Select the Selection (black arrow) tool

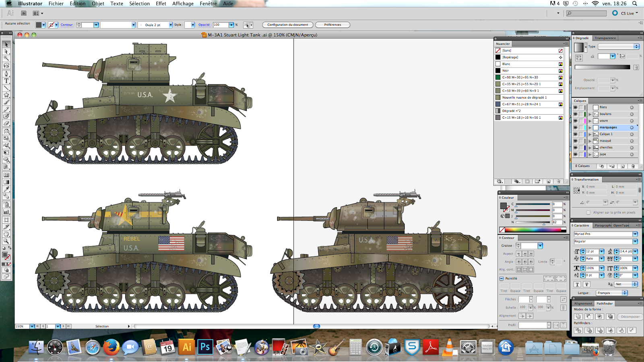point(6,45)
